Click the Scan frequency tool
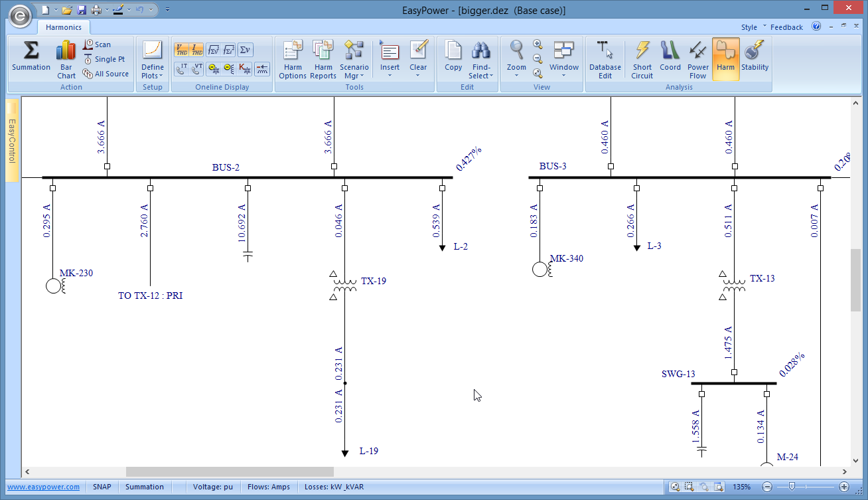The width and height of the screenshot is (868, 500). click(x=97, y=44)
